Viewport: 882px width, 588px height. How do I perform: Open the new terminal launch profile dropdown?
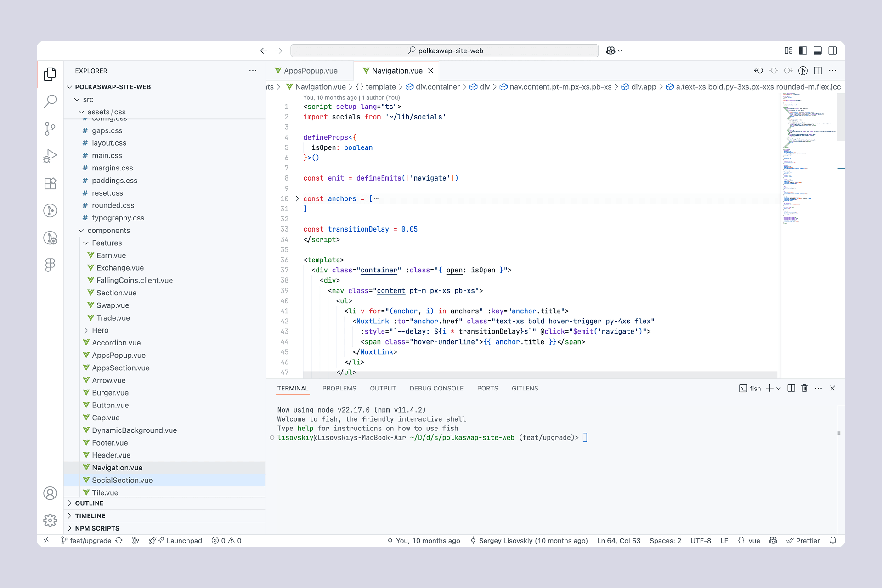(779, 388)
